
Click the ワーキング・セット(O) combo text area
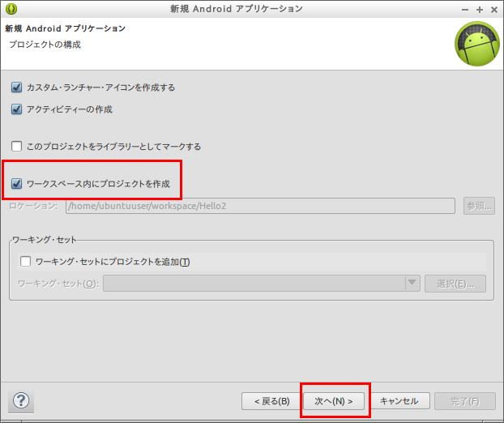pyautogui.click(x=254, y=283)
